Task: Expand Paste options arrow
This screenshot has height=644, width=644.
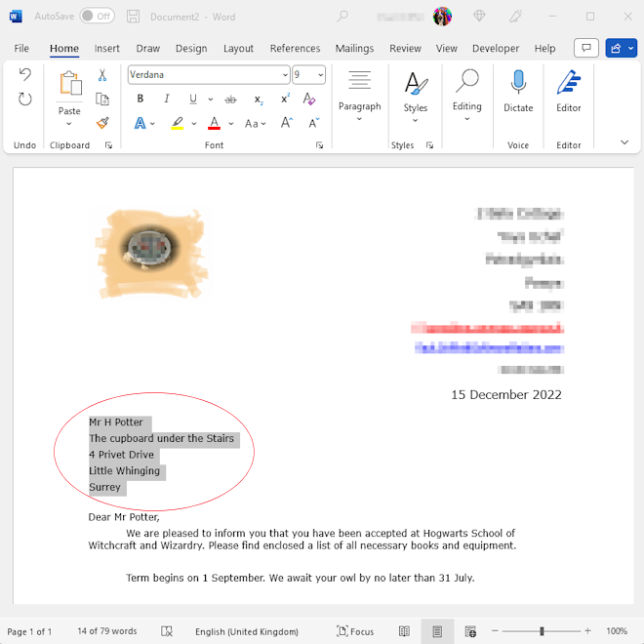Action: (69, 124)
